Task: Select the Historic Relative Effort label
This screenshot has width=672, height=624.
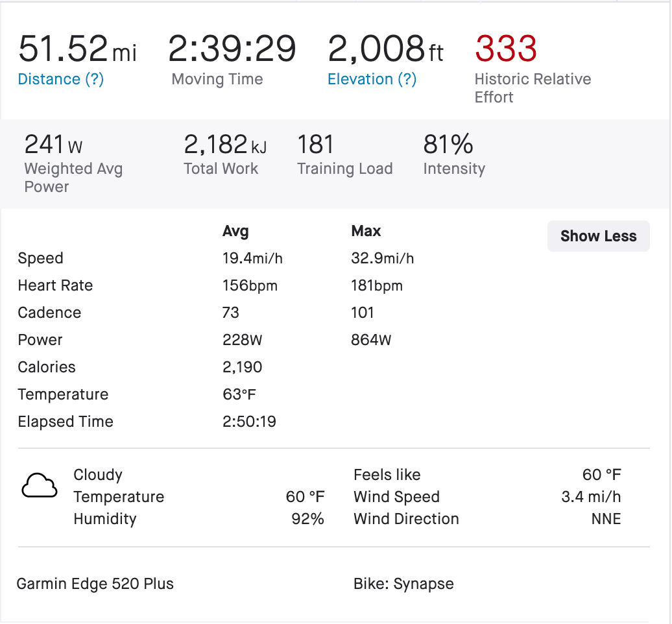Action: (533, 88)
